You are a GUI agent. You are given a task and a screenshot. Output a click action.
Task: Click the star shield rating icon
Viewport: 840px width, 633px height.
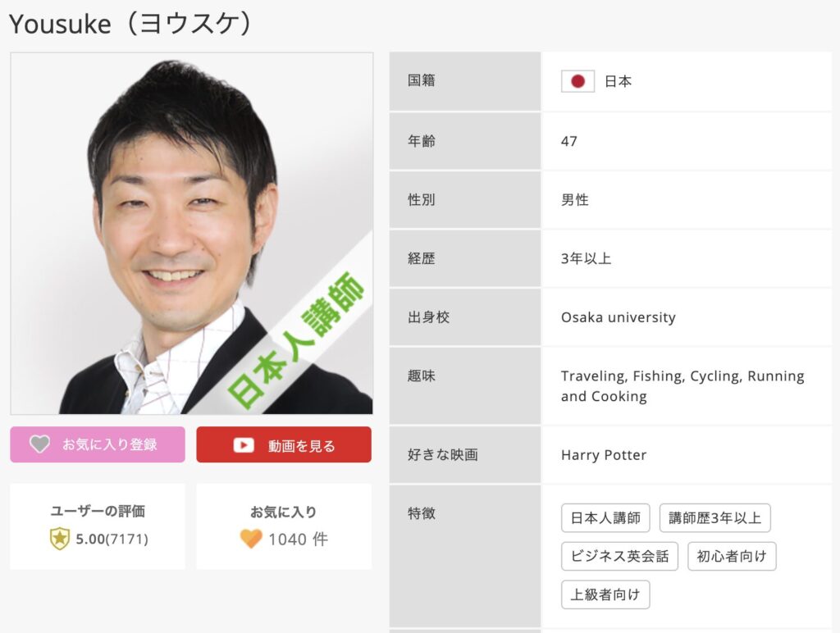tap(59, 539)
